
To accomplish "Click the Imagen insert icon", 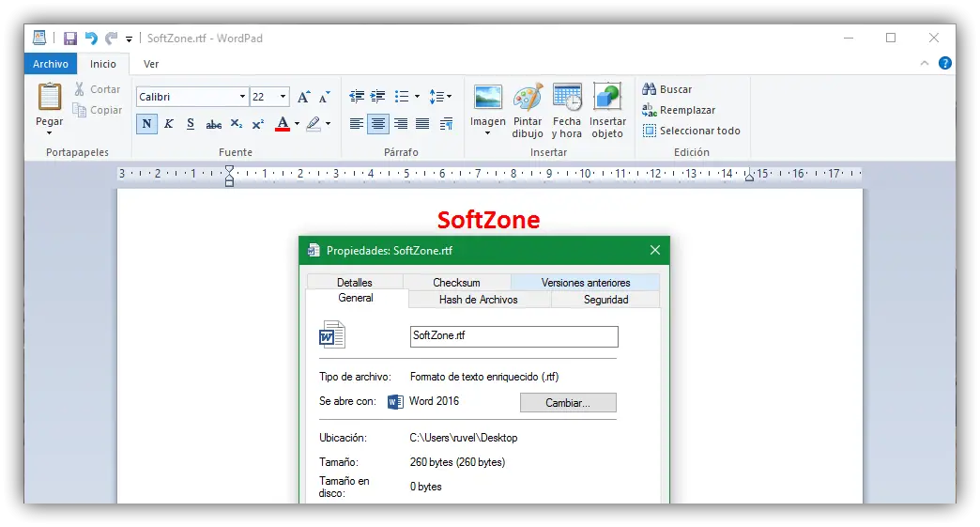I will pos(487,98).
